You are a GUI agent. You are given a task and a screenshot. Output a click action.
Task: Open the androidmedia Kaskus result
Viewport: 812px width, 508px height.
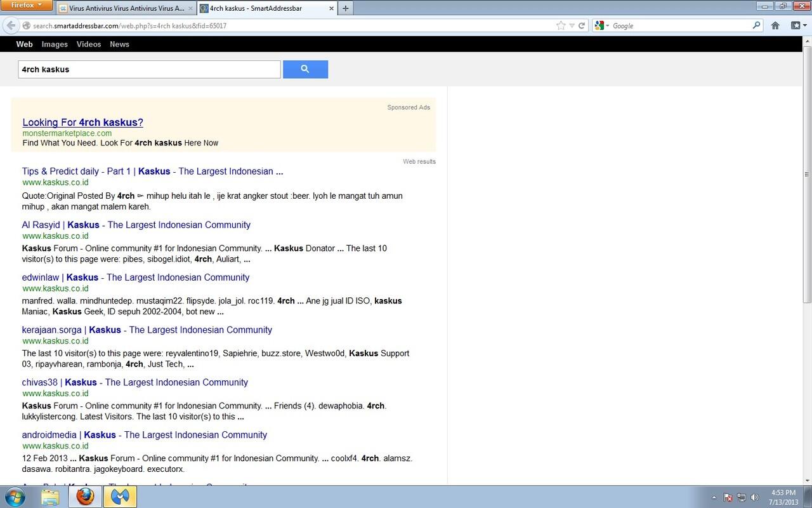pos(144,435)
